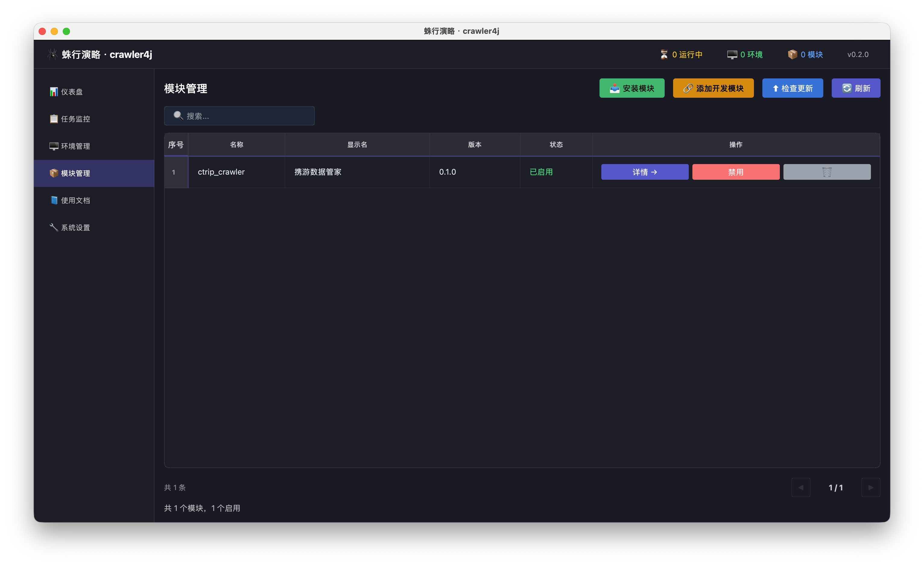Refresh the module list with 刷新
924x567 pixels.
tap(856, 88)
